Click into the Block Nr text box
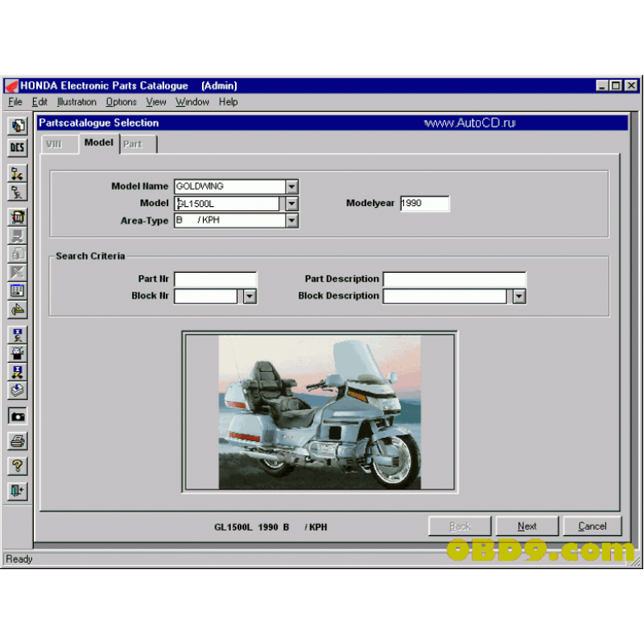The image size is (644, 644). click(x=206, y=296)
